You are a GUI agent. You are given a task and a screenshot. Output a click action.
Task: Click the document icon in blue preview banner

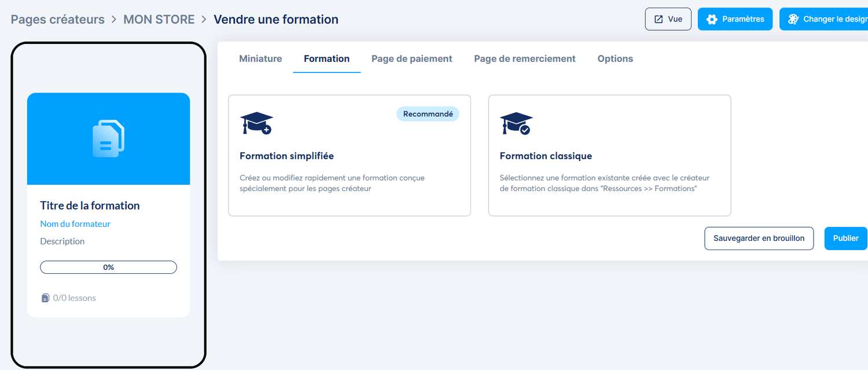(x=109, y=138)
